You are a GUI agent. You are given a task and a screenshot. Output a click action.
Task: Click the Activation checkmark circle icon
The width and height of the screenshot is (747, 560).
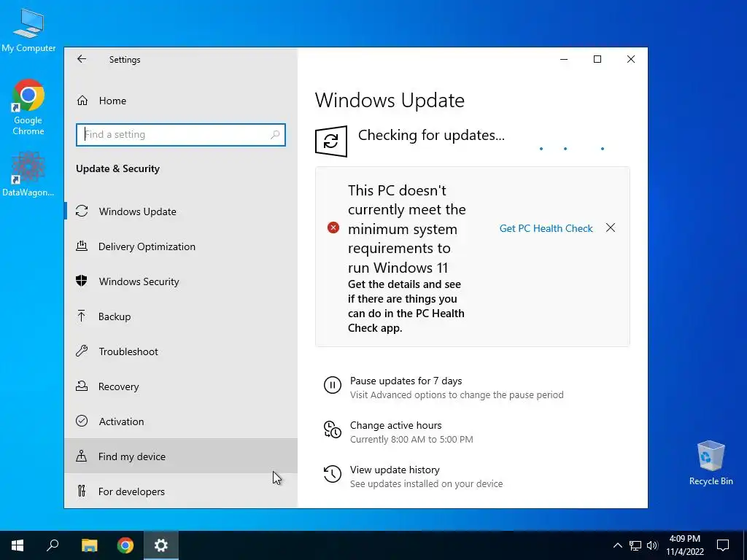click(x=82, y=421)
